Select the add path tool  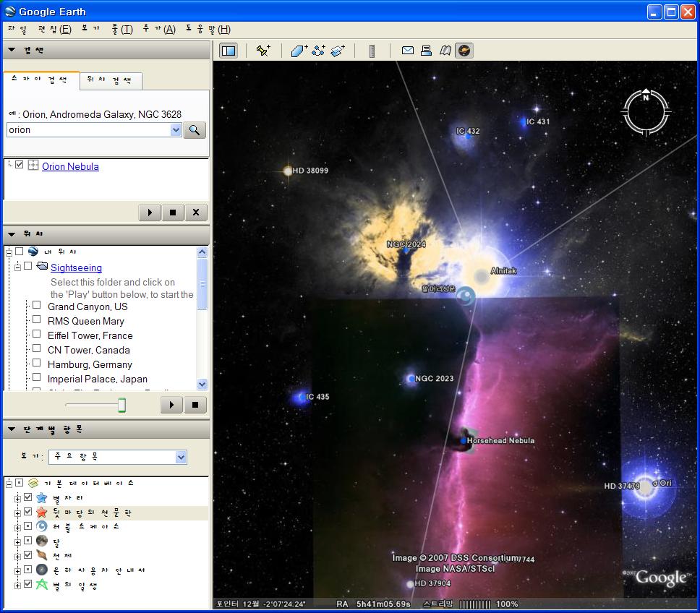(x=318, y=51)
